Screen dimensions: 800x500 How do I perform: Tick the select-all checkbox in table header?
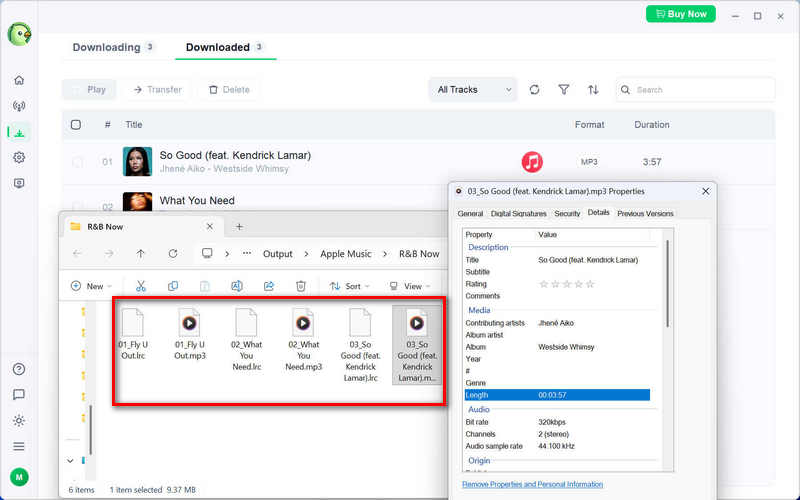[76, 124]
